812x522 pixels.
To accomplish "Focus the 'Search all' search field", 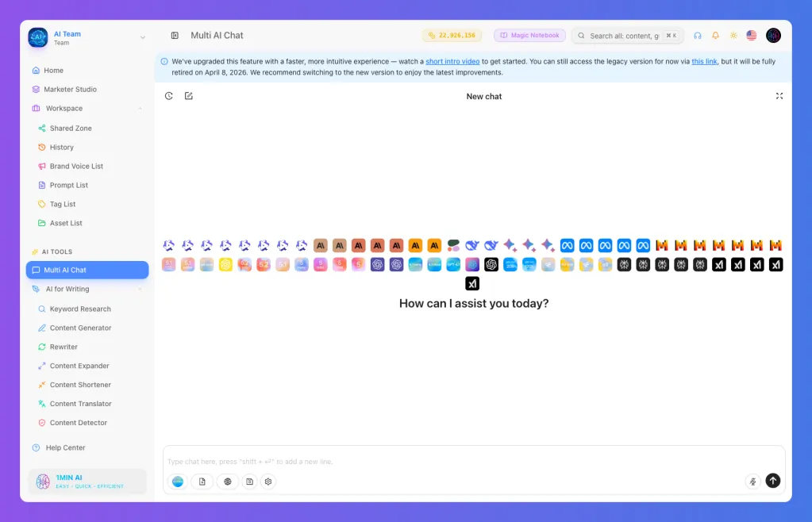I will (628, 36).
